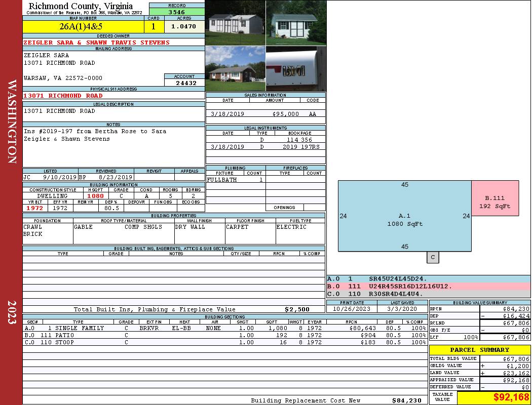Click the deeded owner name in red
The width and height of the screenshot is (532, 405).
pos(96,43)
